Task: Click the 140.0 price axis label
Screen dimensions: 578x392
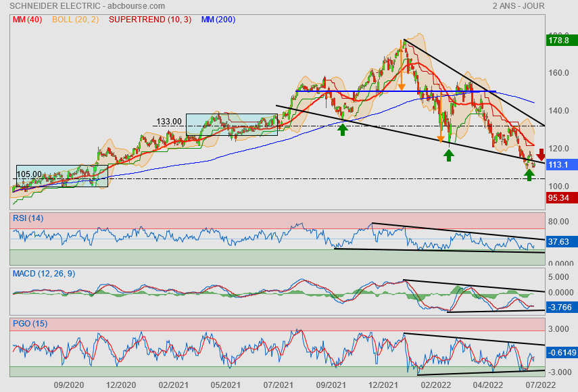Action: click(x=559, y=111)
